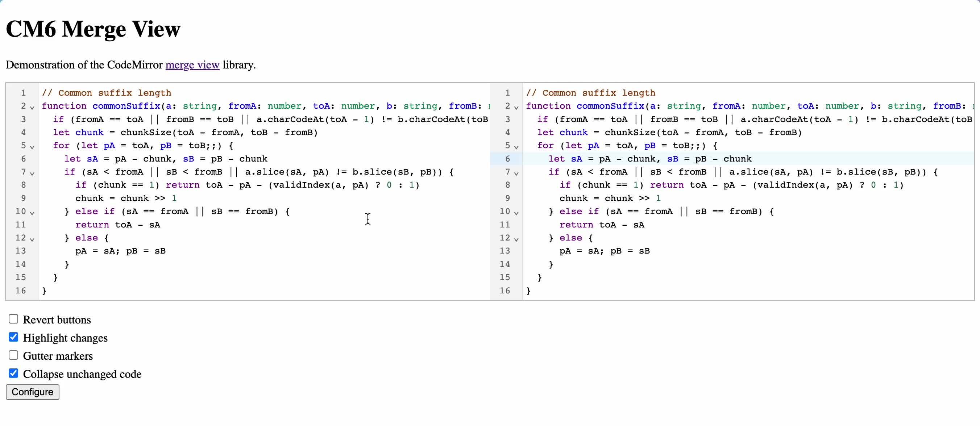Open the merge view link
The image size is (980, 426).
pyautogui.click(x=192, y=65)
